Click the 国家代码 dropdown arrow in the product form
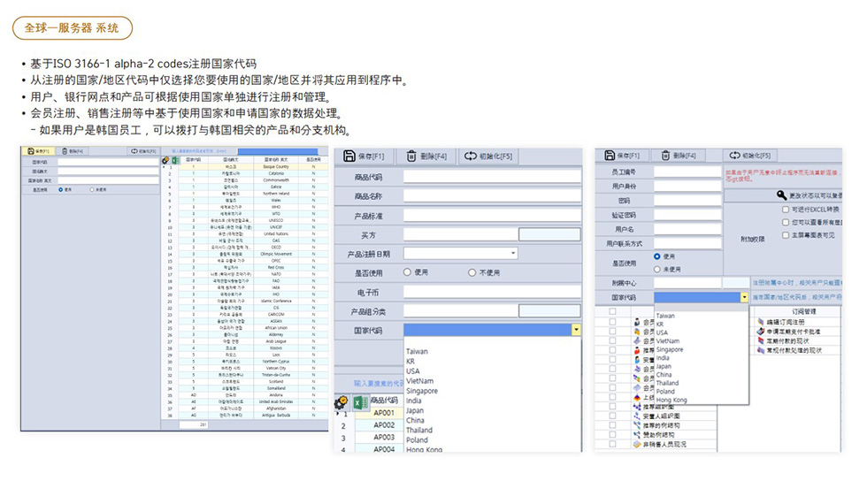Image resolution: width=867 pixels, height=504 pixels. click(576, 330)
